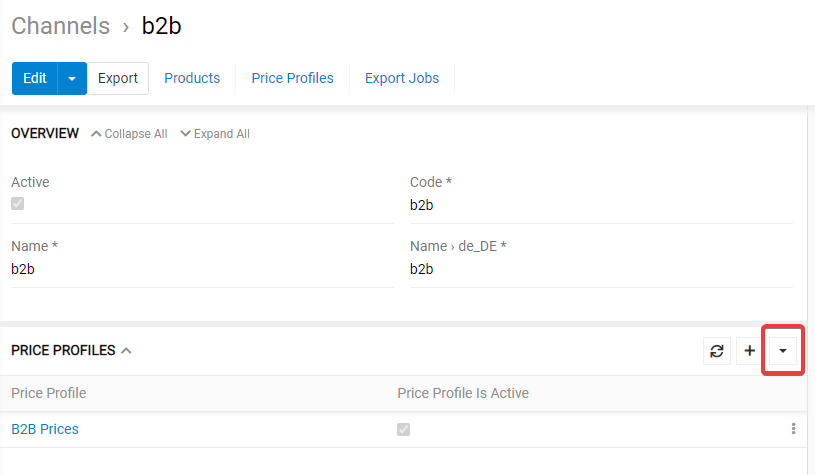Toggle the Active checkbox
The image size is (815, 475).
point(18,204)
